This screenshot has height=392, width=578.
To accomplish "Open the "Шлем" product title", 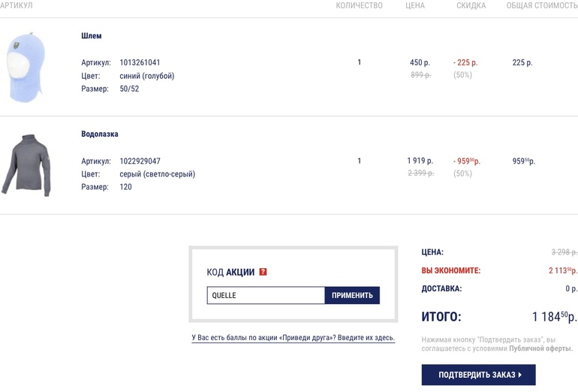I will coord(92,36).
